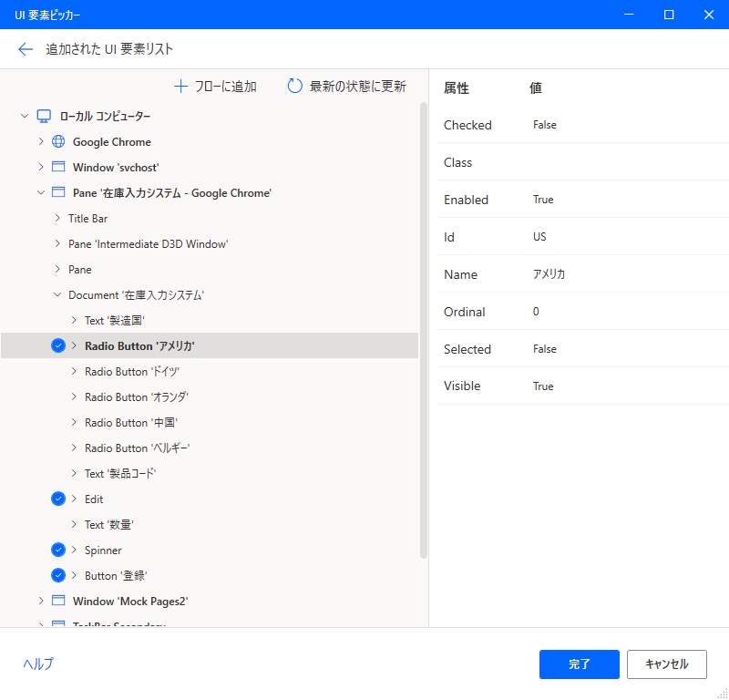Toggle the checkmark on Radio Button 'アメリカ'
Image resolution: width=729 pixels, height=700 pixels.
click(x=58, y=345)
